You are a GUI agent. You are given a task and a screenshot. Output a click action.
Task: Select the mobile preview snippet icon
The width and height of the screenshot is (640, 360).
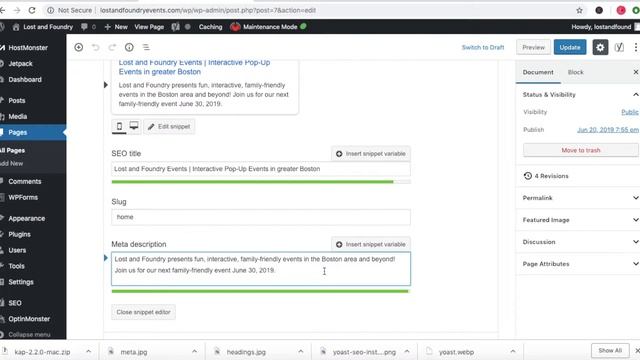(119, 126)
